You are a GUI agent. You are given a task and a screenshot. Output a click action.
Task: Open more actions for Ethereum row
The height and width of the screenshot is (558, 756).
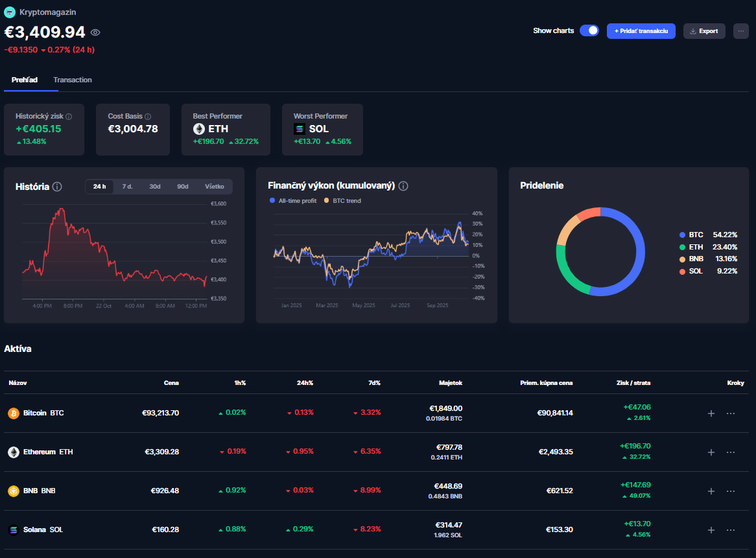(731, 452)
